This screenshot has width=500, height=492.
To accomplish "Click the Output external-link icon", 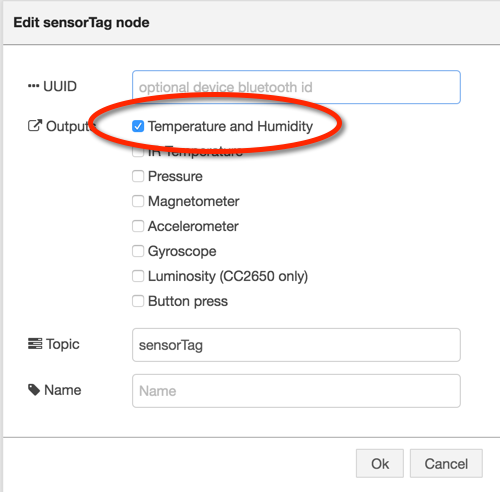I will tap(35, 126).
